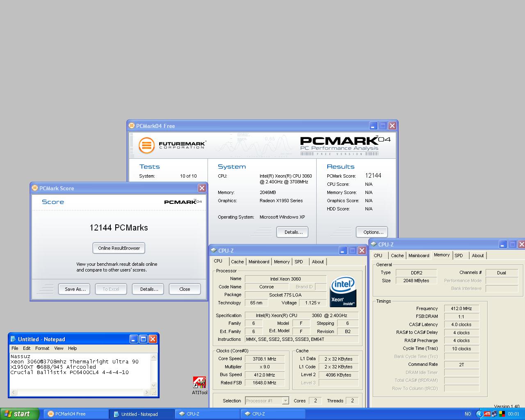Switch to Cache tab in left CPU-Z
Screen dimensions: 525x420
click(237, 262)
